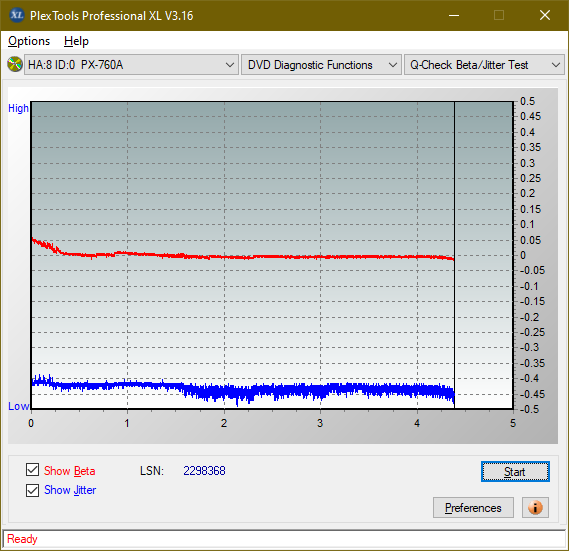This screenshot has width=569, height=551.
Task: Start the Beta/Jitter test
Action: [515, 472]
